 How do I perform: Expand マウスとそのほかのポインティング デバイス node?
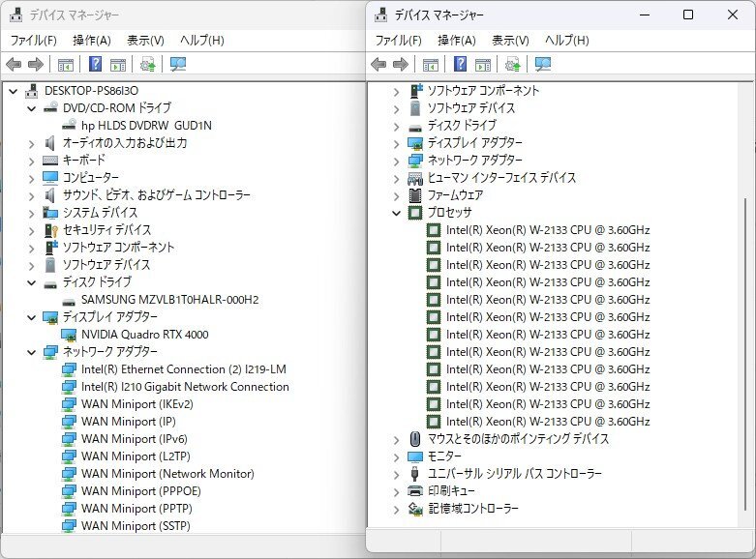point(396,439)
